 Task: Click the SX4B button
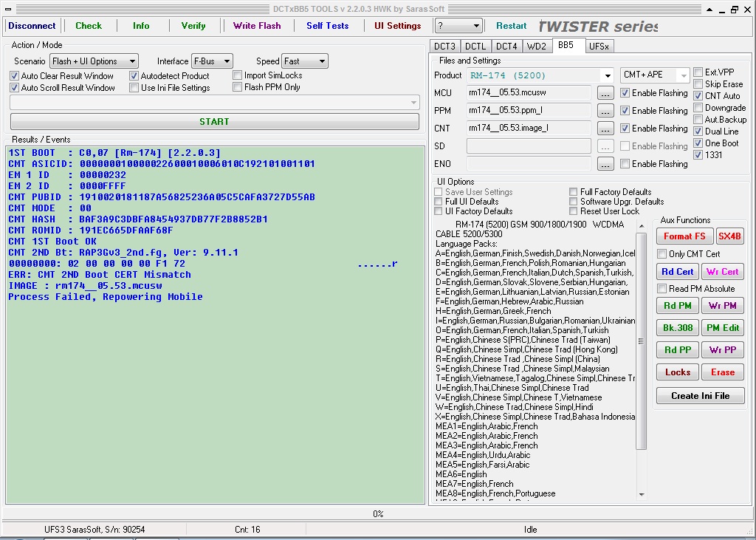tap(730, 236)
